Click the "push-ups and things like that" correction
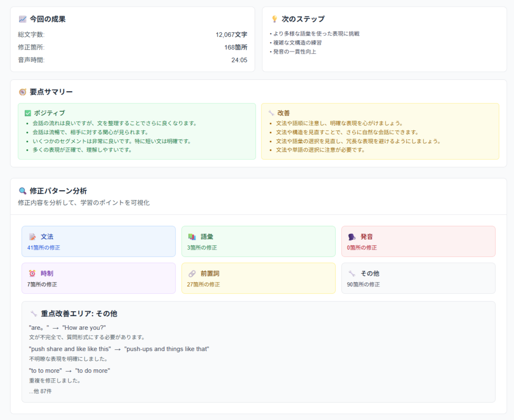The height and width of the screenshot is (420, 514). click(167, 349)
